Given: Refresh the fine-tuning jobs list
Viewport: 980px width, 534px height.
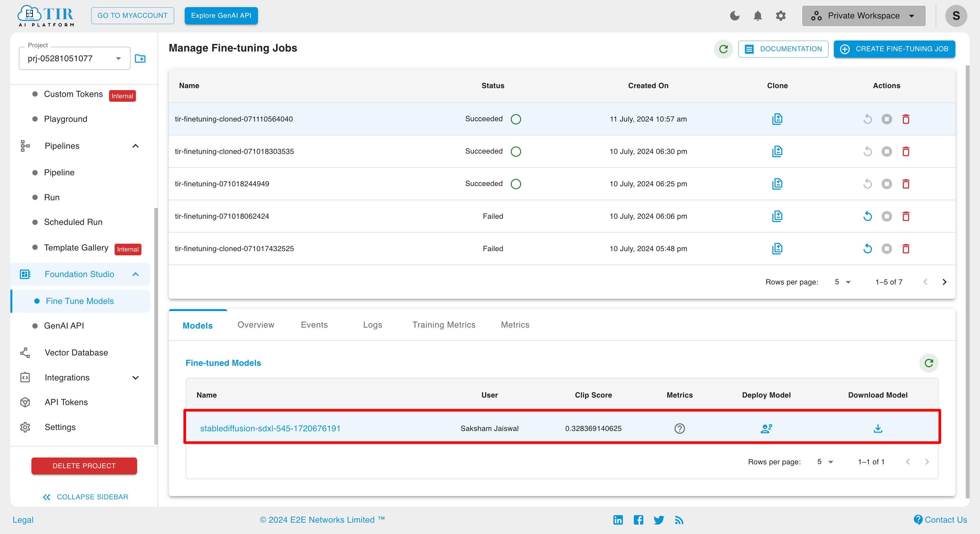Looking at the screenshot, I should (723, 49).
